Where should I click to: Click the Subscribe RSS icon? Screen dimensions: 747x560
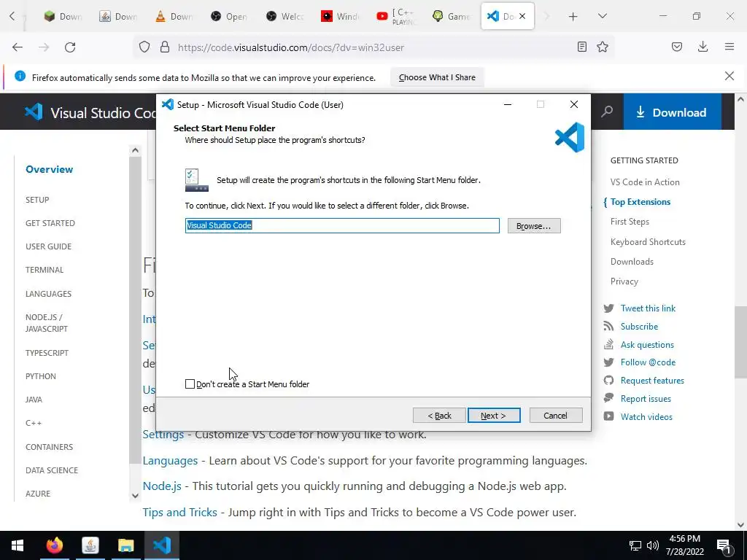[x=608, y=326]
